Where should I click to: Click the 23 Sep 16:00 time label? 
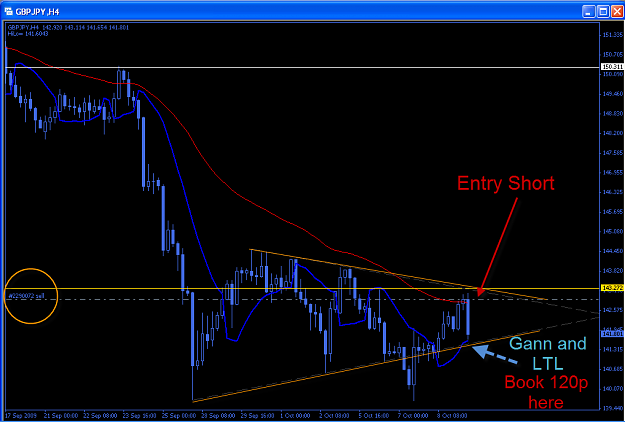pos(139,415)
